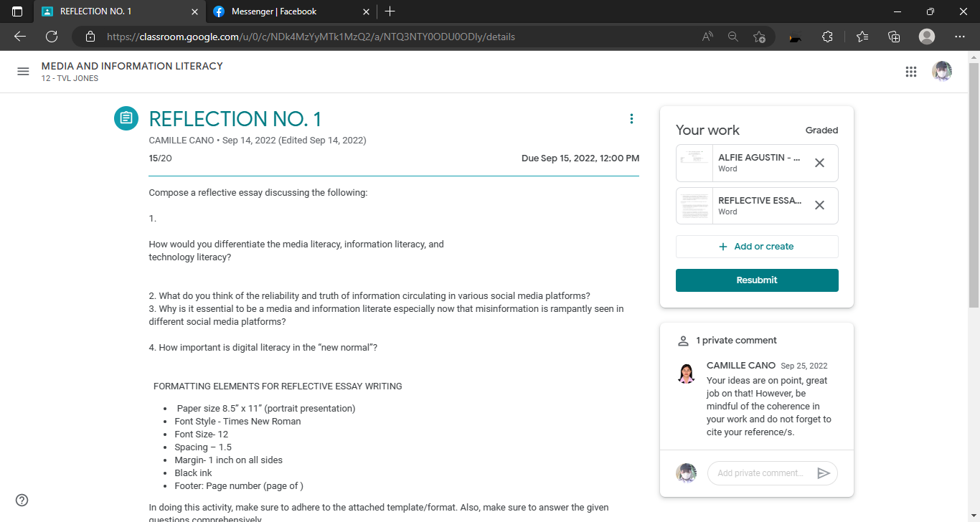
Task: Remove the ALFIE AGUSTIN Word attachment
Action: pos(819,163)
